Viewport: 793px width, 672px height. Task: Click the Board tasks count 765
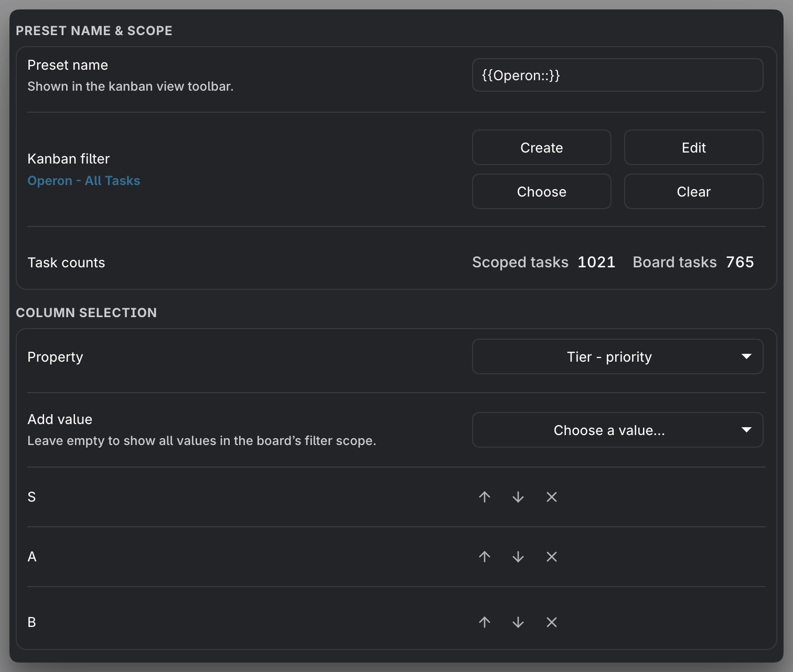[x=740, y=262]
